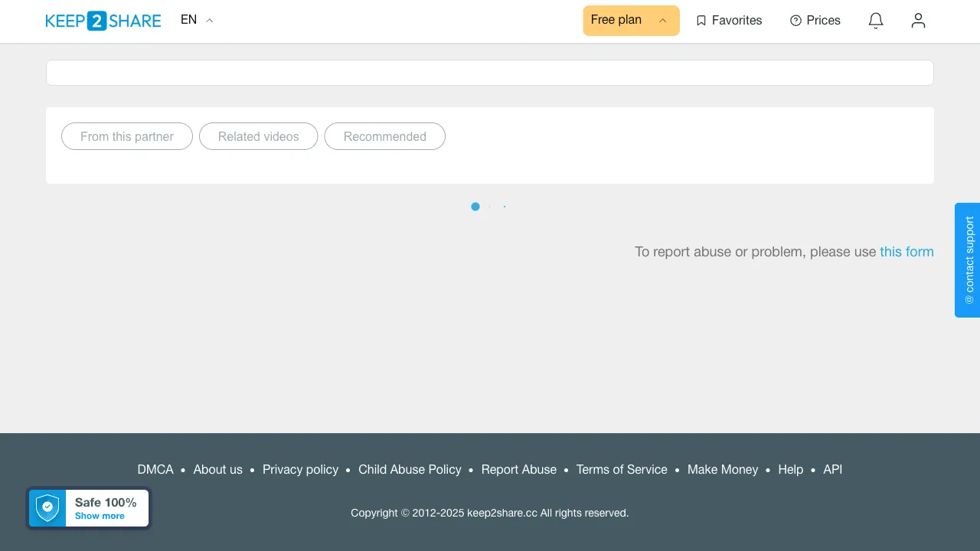Open the Child Abuse Policy footer link
980x551 pixels.
click(410, 470)
